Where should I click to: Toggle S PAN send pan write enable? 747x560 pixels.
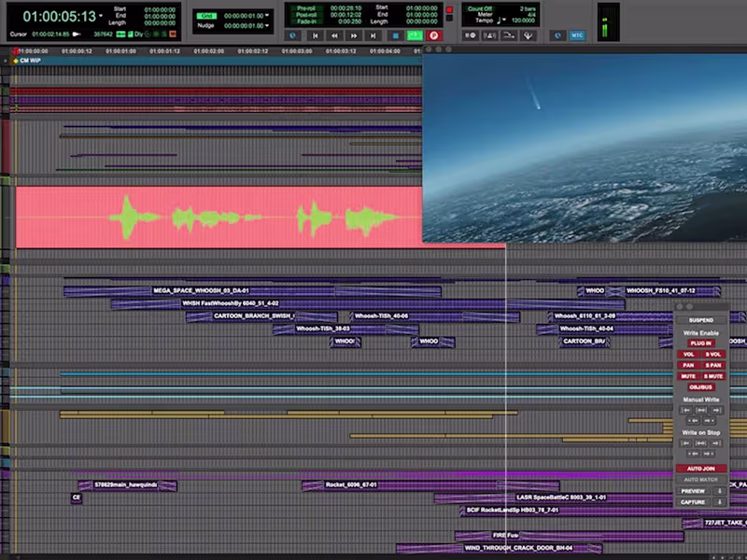coord(713,365)
